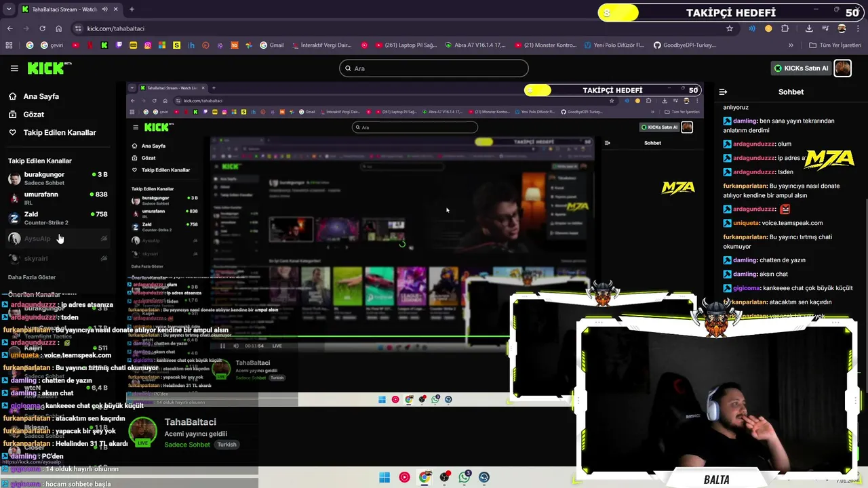
Task: Open umurafann followed channel
Action: coord(58,198)
